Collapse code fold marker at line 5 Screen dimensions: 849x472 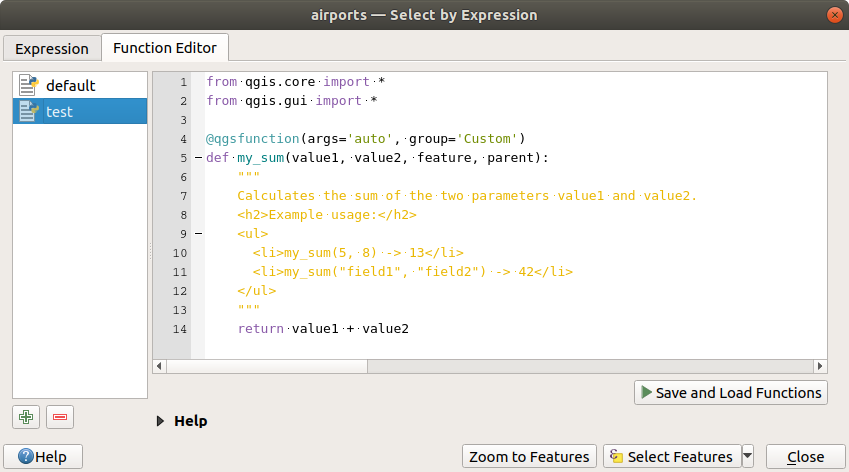pyautogui.click(x=198, y=158)
